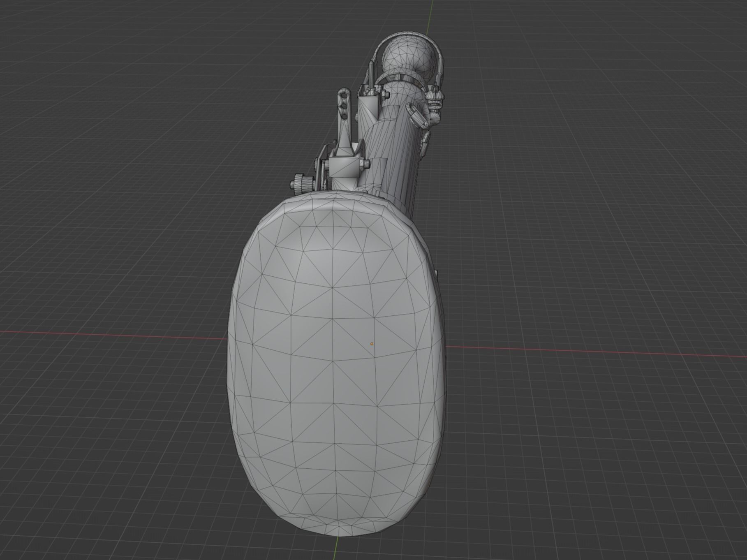Click the orange object origin dot
This screenshot has width=747, height=560.
(372, 344)
